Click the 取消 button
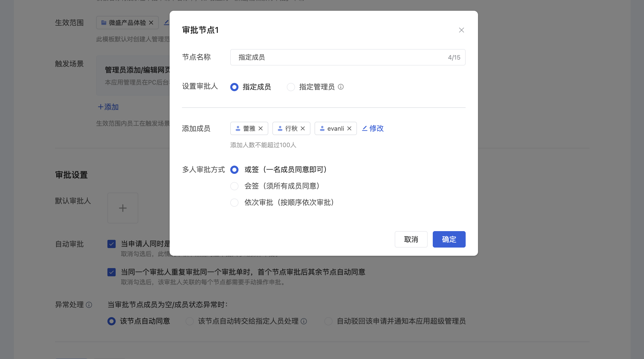The height and width of the screenshot is (359, 644). [411, 239]
